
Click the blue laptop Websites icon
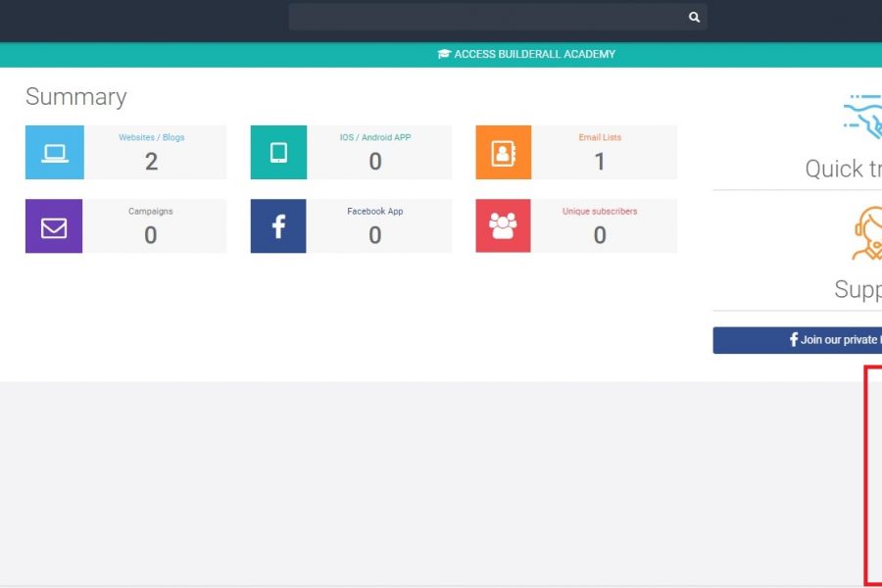point(54,153)
